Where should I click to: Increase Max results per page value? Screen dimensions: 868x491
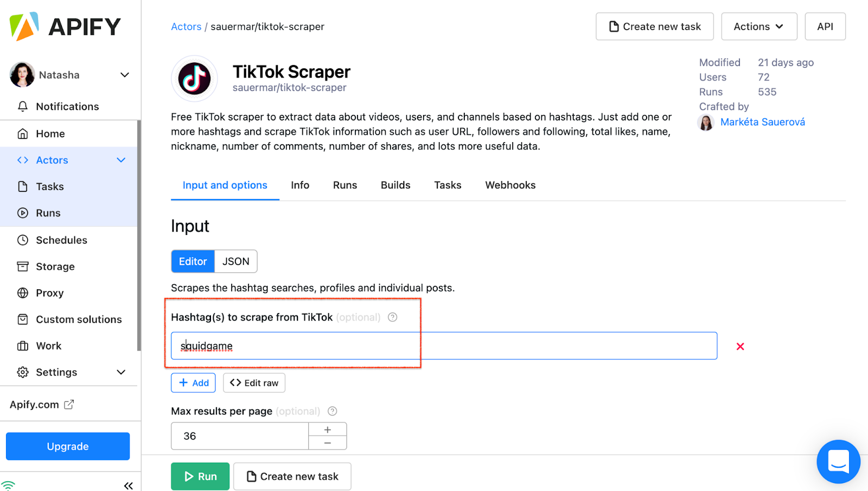(x=328, y=430)
